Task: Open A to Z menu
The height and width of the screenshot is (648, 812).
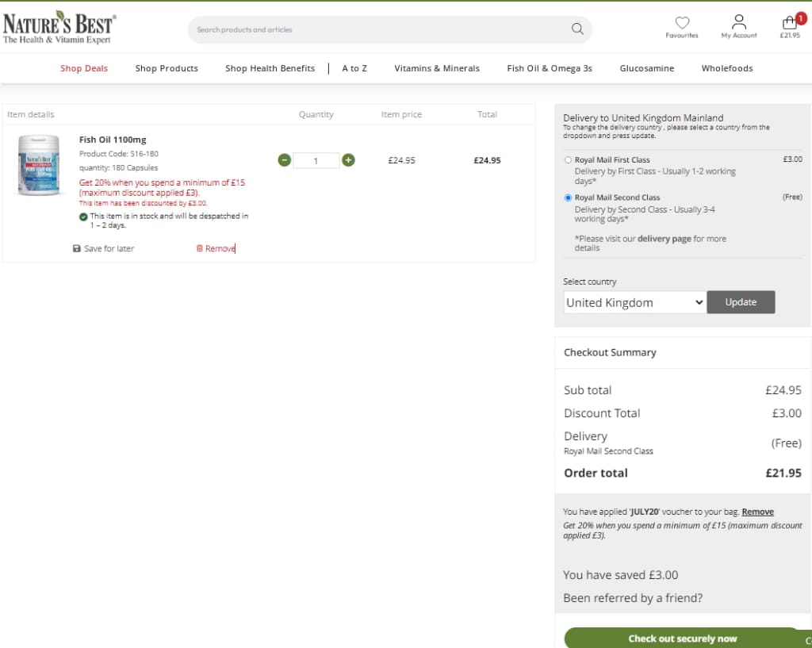Action: 354,68
